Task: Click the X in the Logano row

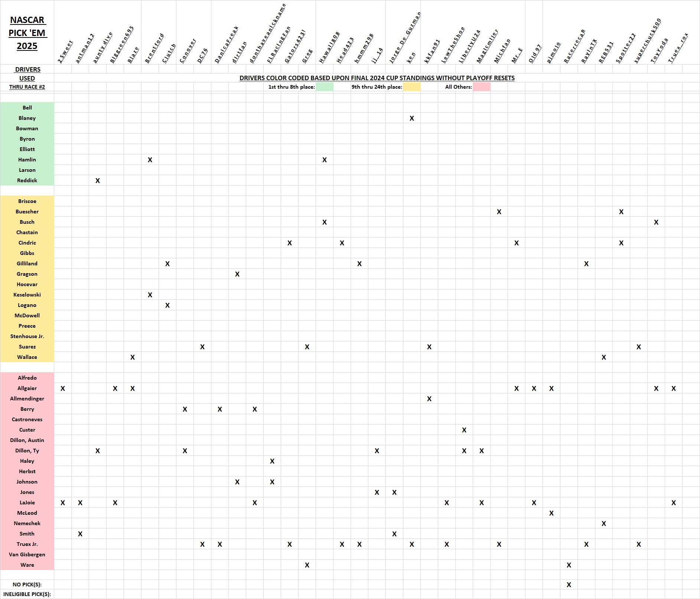Action: click(x=167, y=305)
